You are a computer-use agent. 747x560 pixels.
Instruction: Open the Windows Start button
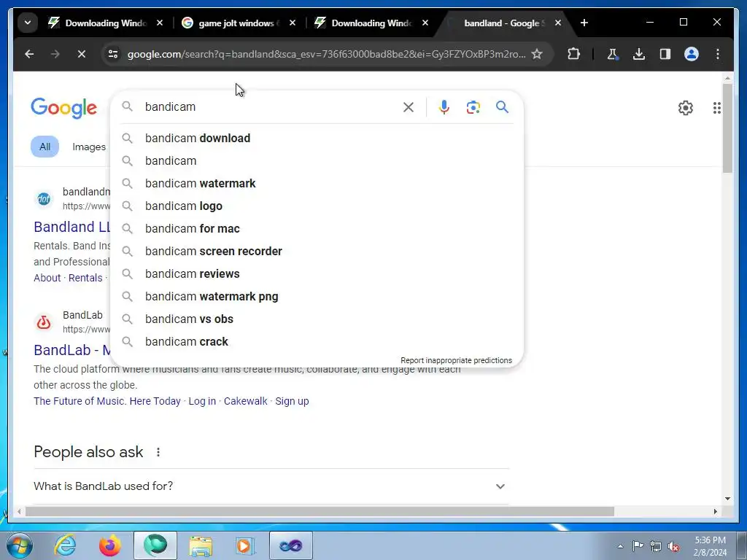pos(19,545)
